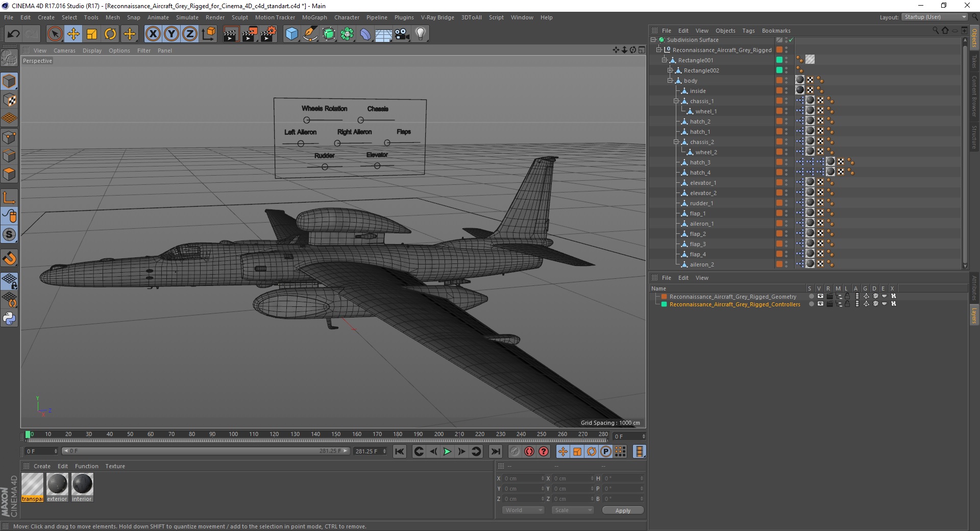Click the Camera object icon
This screenshot has width=980, height=531.
point(402,34)
